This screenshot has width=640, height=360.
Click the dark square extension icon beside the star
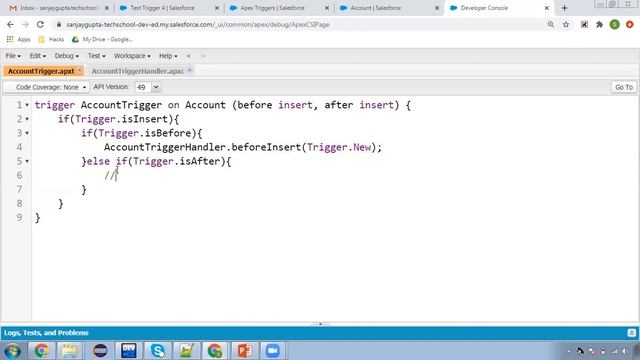coord(584,24)
